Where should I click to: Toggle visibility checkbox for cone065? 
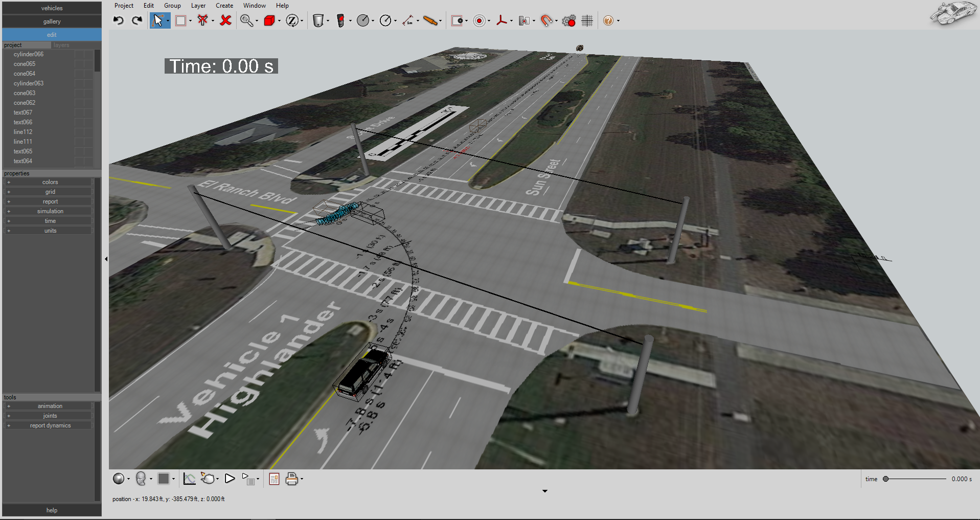pos(79,64)
